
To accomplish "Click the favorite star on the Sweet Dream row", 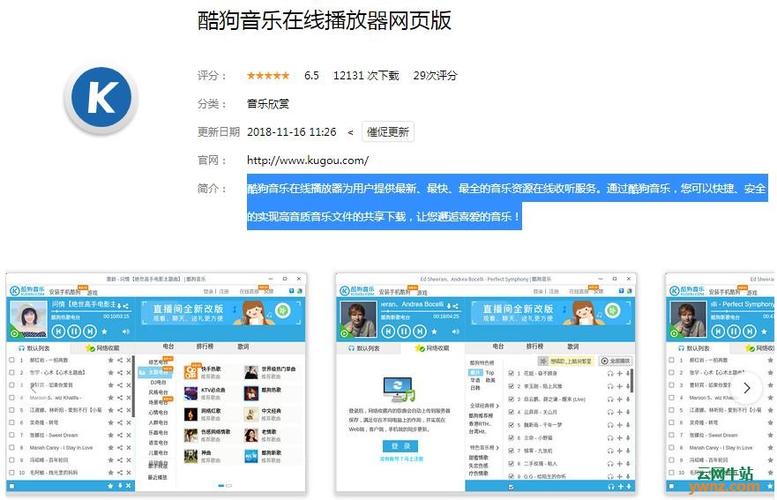I will pos(111,435).
